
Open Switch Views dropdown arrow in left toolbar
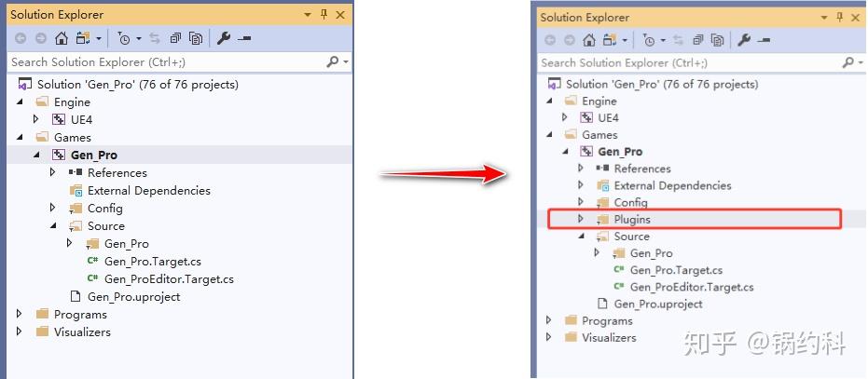coord(99,39)
